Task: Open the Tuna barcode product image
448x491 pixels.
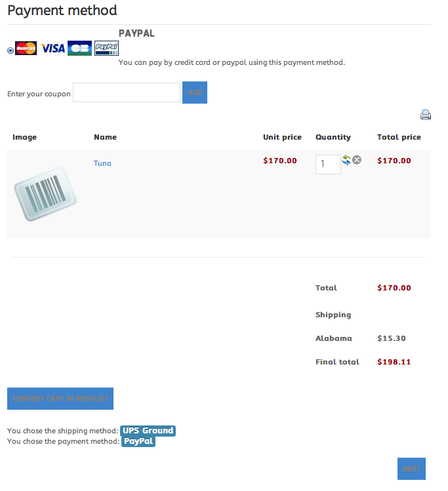Action: click(45, 194)
